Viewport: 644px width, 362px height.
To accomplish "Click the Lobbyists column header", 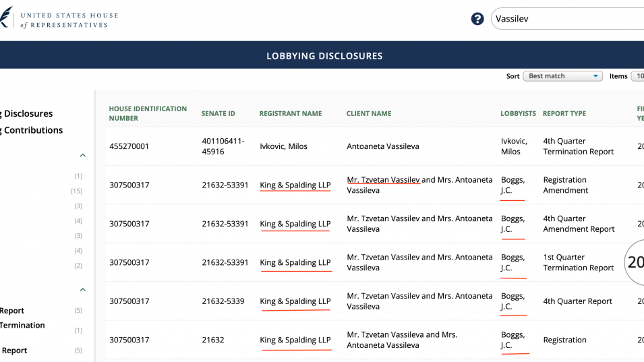I will 518,114.
